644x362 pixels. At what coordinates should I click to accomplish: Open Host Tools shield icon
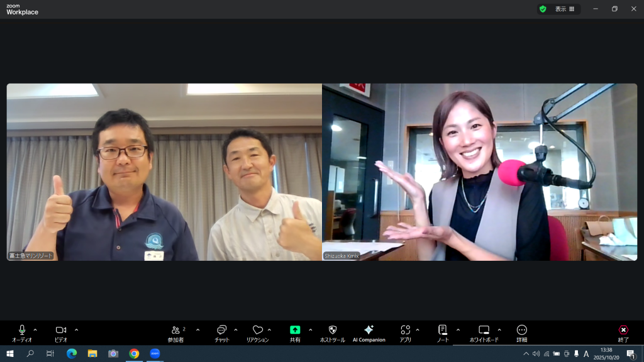click(x=333, y=330)
